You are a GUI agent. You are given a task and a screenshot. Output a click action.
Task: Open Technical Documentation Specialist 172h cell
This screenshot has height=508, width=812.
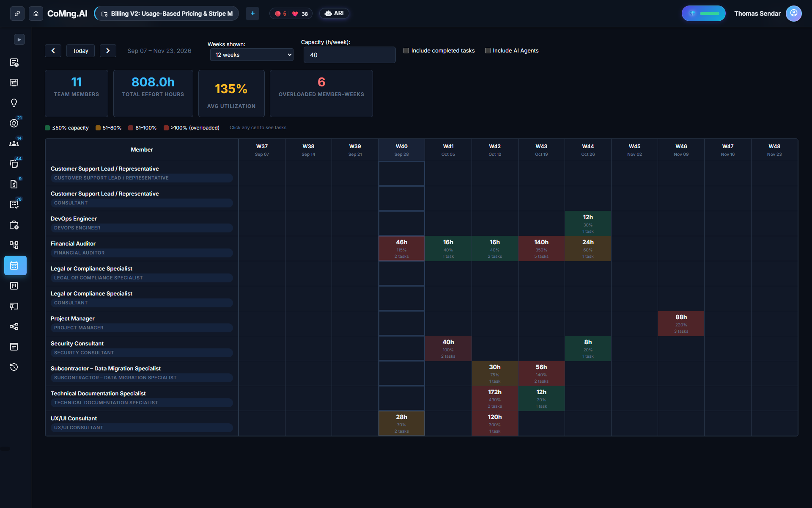[495, 398]
